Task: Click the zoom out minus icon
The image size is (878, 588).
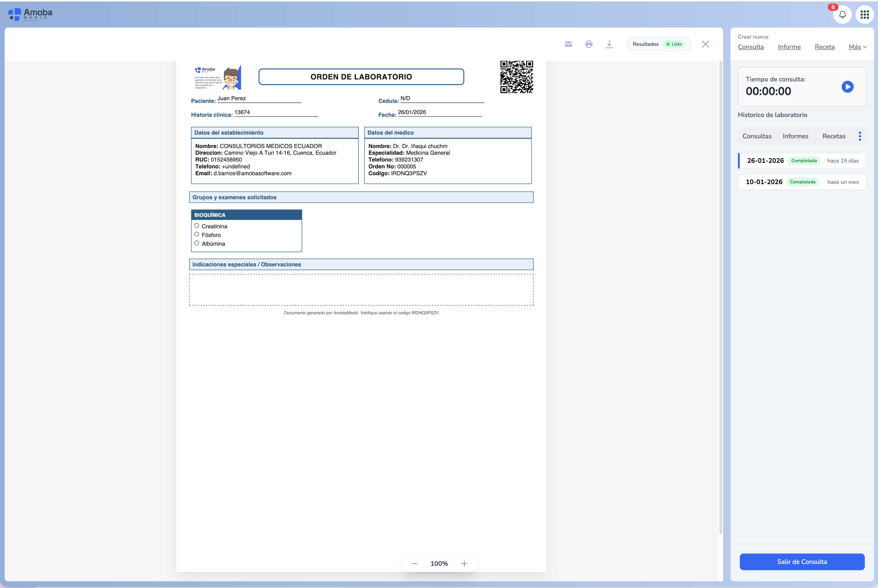Action: (414, 564)
